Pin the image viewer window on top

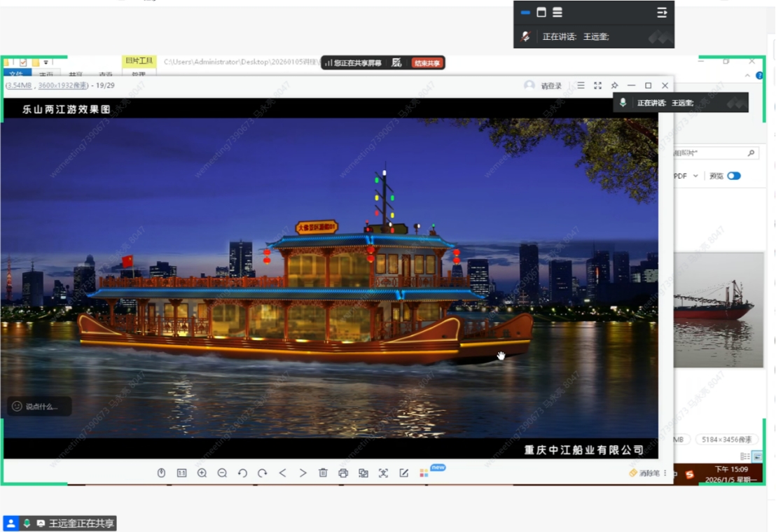[614, 85]
